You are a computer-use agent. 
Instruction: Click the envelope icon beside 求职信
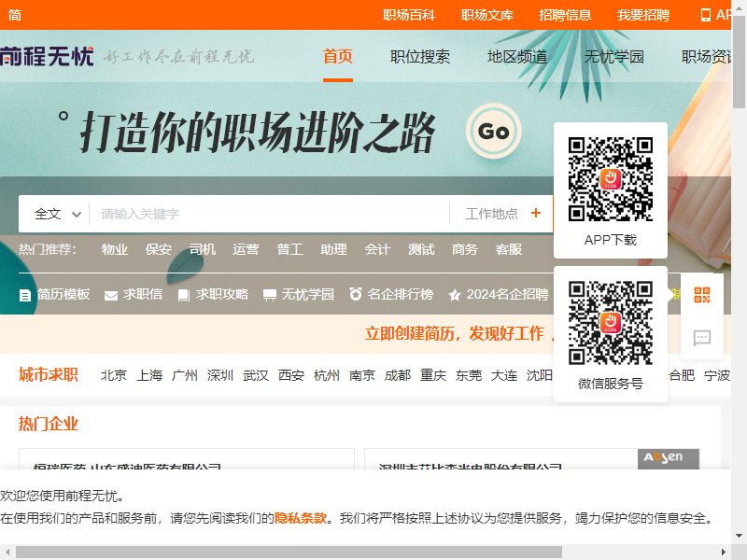tap(110, 296)
